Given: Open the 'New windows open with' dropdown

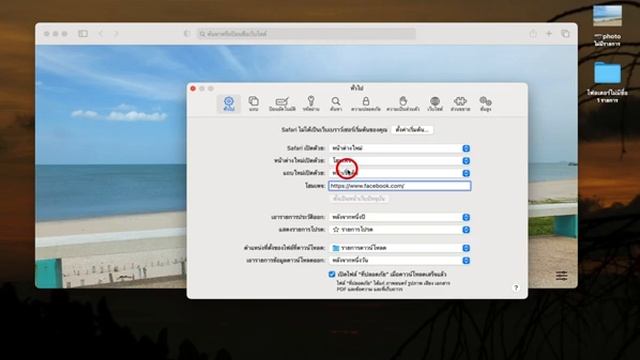Looking at the screenshot, I should point(399,161).
